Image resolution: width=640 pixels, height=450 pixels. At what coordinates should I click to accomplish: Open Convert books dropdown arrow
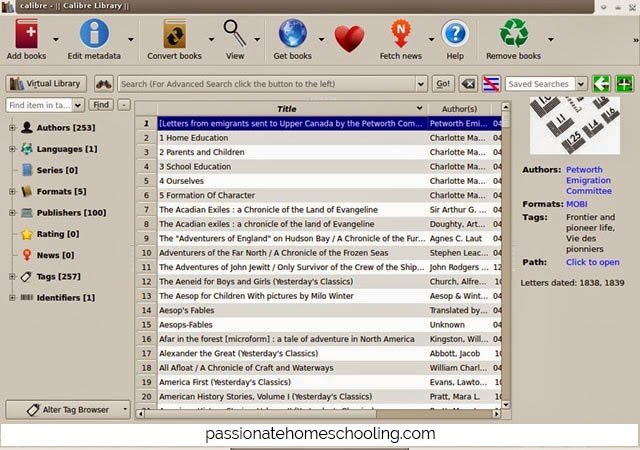(211, 40)
